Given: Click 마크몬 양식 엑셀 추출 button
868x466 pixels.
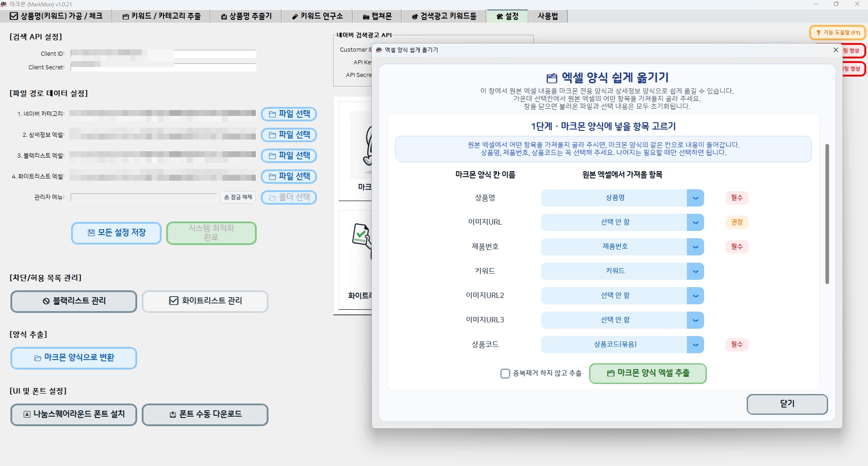Looking at the screenshot, I should coord(648,374).
